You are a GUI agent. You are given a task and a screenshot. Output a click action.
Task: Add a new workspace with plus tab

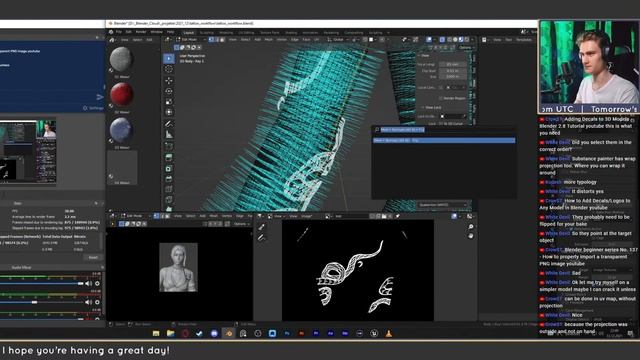[x=388, y=32]
